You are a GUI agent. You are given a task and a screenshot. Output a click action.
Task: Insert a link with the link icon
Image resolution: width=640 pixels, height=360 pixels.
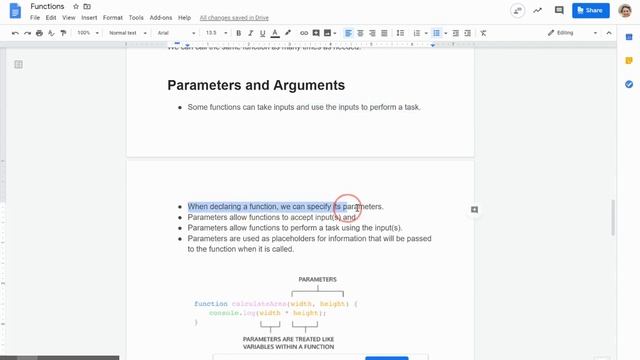point(304,33)
